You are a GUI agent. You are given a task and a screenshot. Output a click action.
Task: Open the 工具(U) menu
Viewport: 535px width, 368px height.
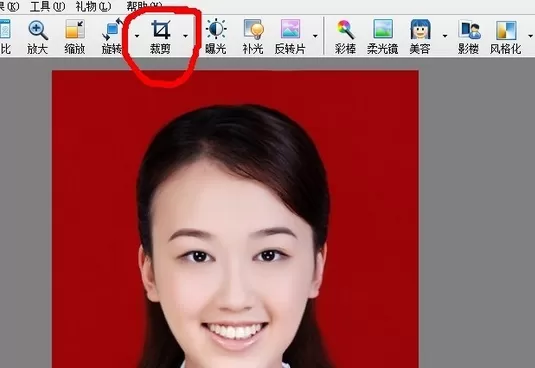pyautogui.click(x=47, y=6)
